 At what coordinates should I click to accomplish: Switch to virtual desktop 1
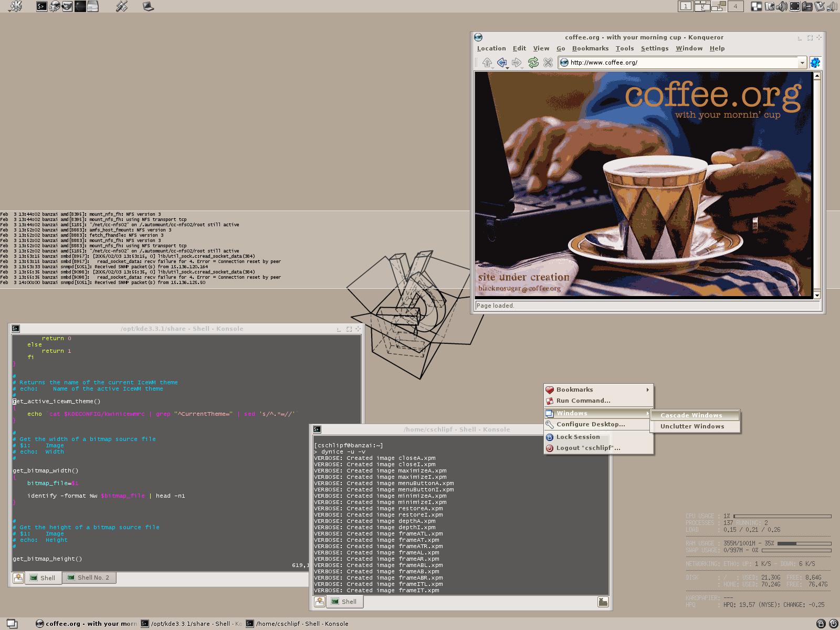(x=685, y=6)
